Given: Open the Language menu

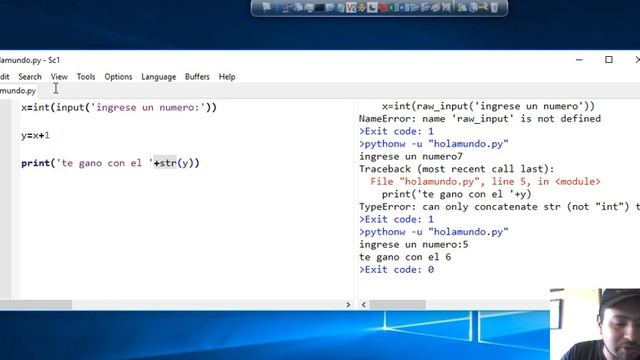Looking at the screenshot, I should click(159, 77).
